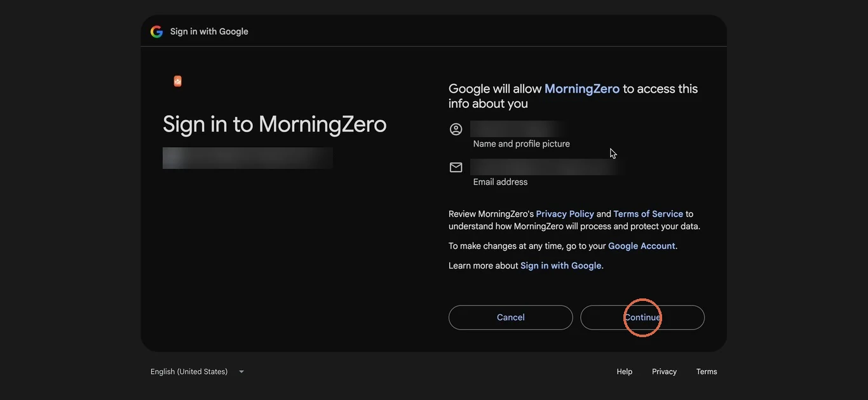Click the 'Name and profile picture' text
This screenshot has height=400, width=868.
(522, 144)
